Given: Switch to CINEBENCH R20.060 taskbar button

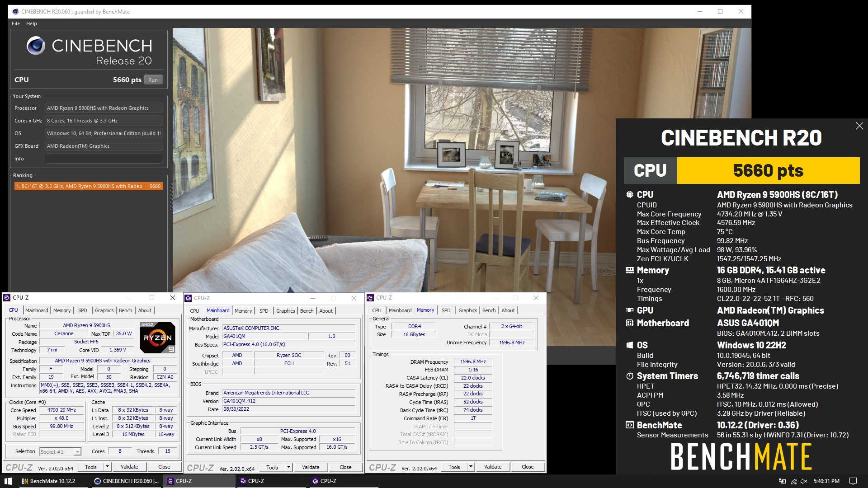Looking at the screenshot, I should click(x=126, y=481).
